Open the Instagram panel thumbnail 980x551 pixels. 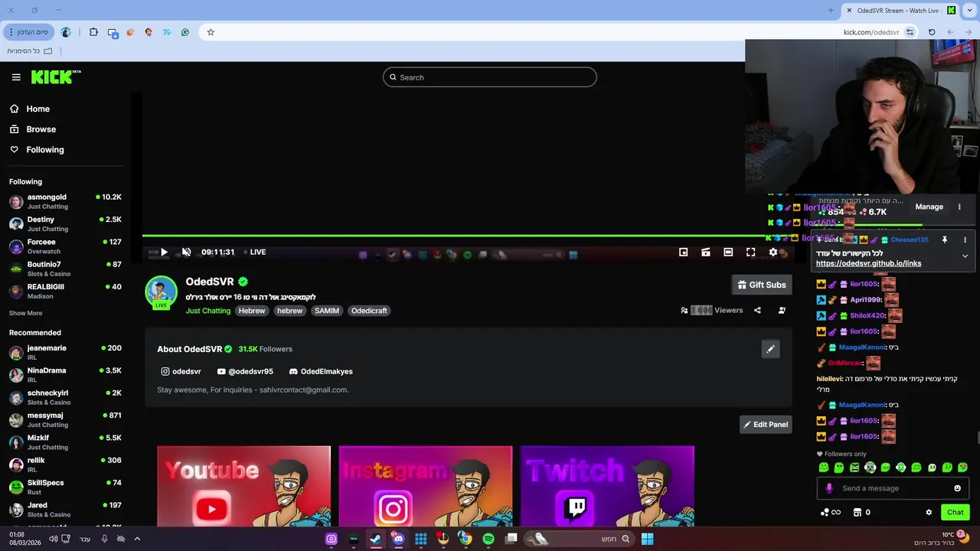[x=426, y=486]
